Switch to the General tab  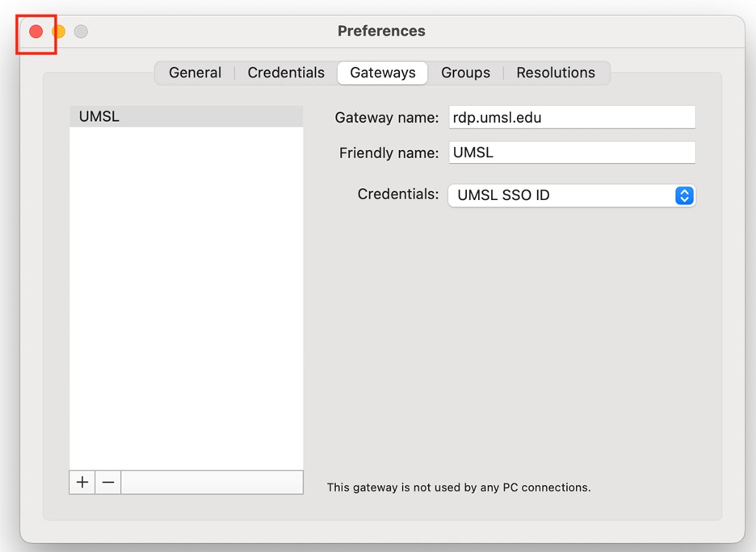195,73
